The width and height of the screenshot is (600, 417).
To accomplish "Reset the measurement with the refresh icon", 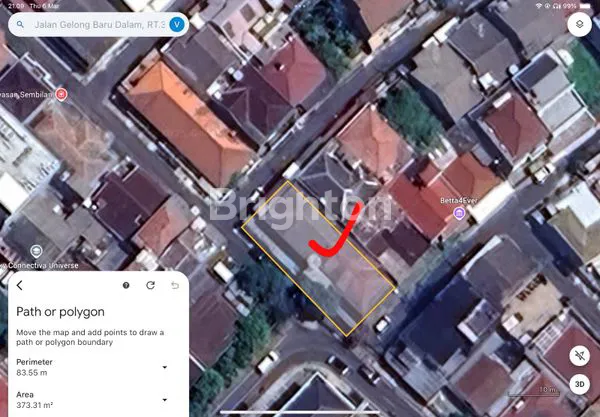I will coord(150,285).
